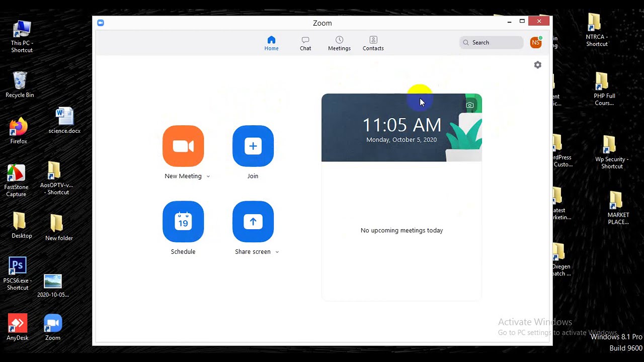644x362 pixels.
Task: Open the Contacts tab
Action: [373, 43]
